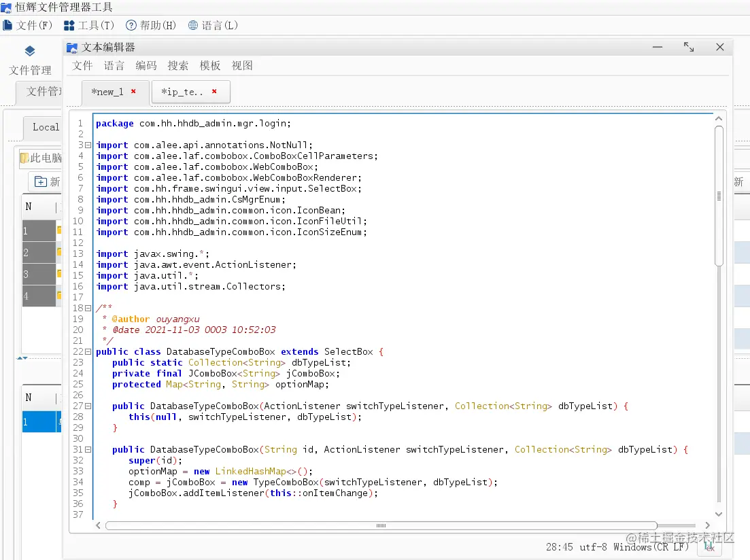Select row 4 in upper file table

pyautogui.click(x=39, y=296)
